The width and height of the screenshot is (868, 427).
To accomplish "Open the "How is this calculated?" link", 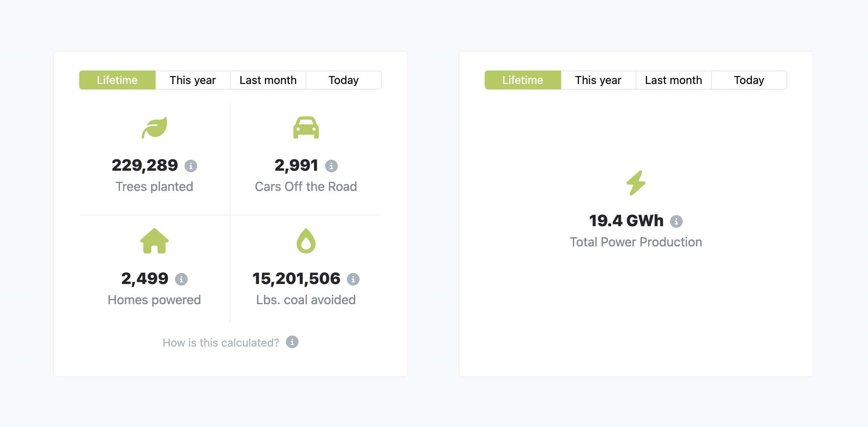I will tap(221, 343).
